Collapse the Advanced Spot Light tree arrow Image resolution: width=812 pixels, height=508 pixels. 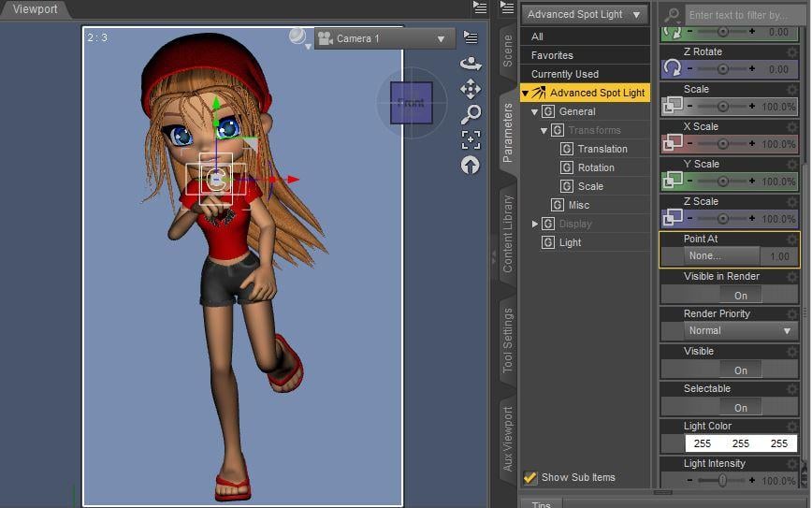pyautogui.click(x=525, y=94)
